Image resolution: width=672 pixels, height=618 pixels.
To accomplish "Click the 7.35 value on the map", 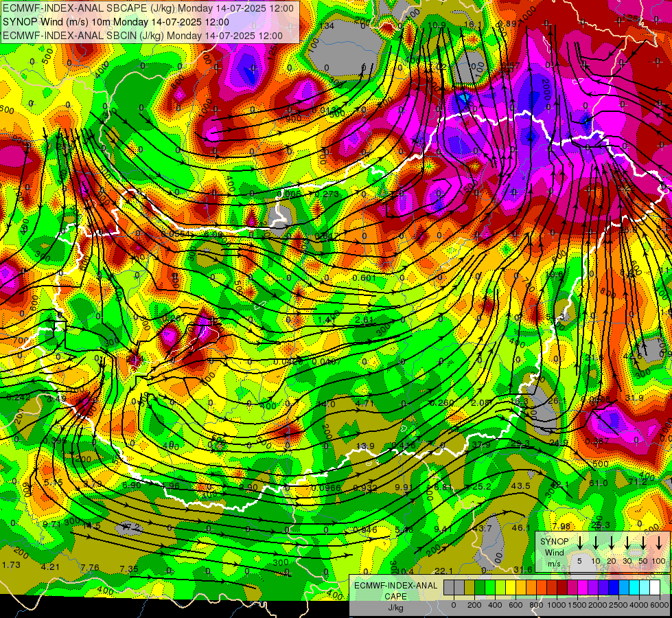I will (128, 569).
